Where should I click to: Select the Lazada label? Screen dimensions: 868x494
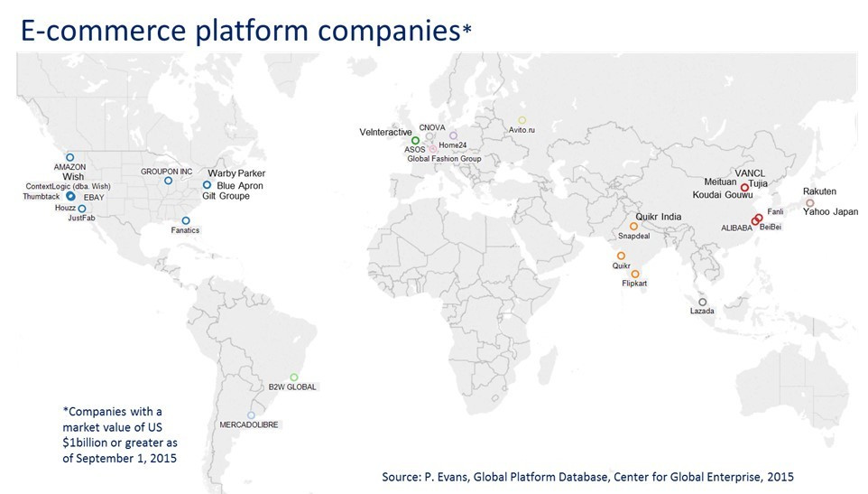tap(702, 312)
